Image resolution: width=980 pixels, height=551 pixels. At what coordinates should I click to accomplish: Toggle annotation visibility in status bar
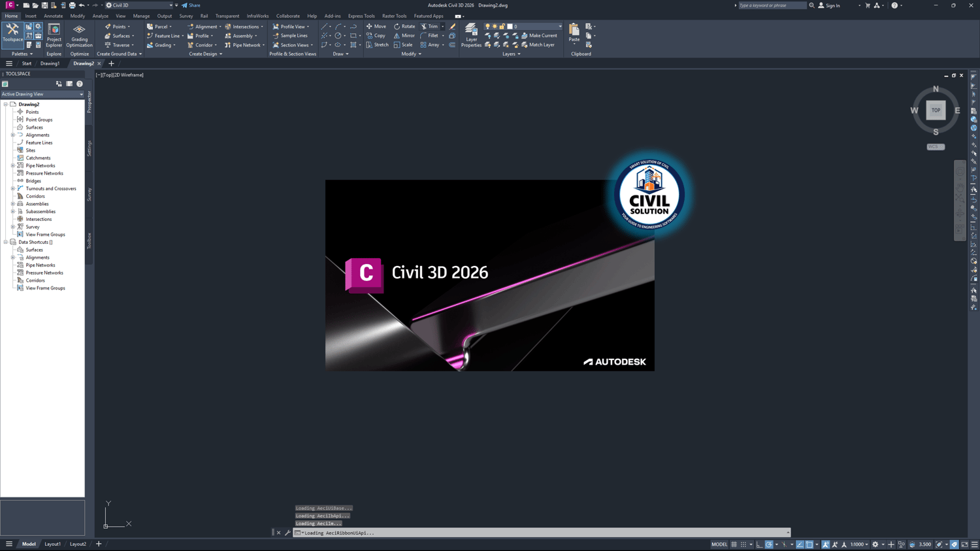(826, 544)
